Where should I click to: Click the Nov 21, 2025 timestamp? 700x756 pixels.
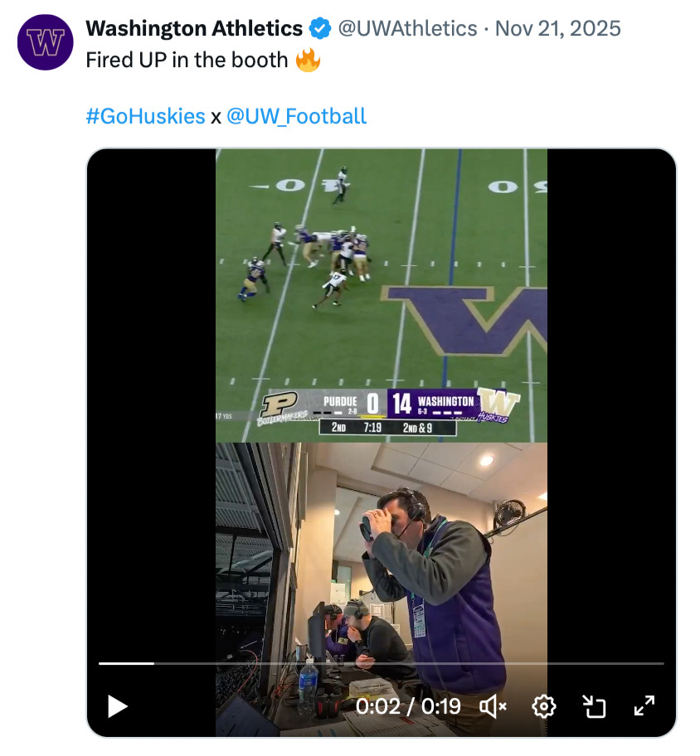557,29
